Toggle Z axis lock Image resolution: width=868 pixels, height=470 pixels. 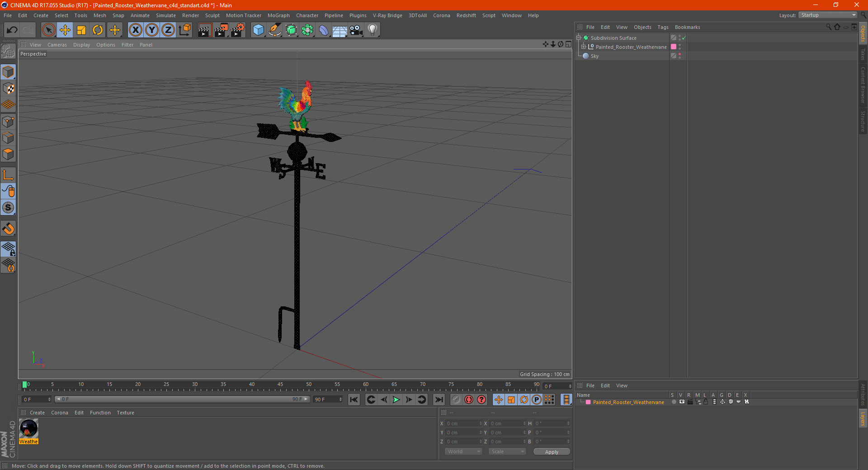pos(168,30)
